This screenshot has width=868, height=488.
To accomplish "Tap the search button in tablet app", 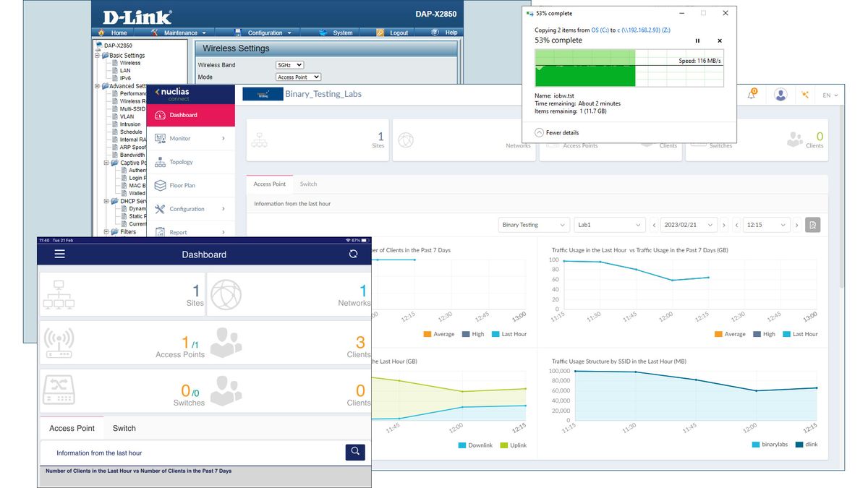I will coord(355,452).
